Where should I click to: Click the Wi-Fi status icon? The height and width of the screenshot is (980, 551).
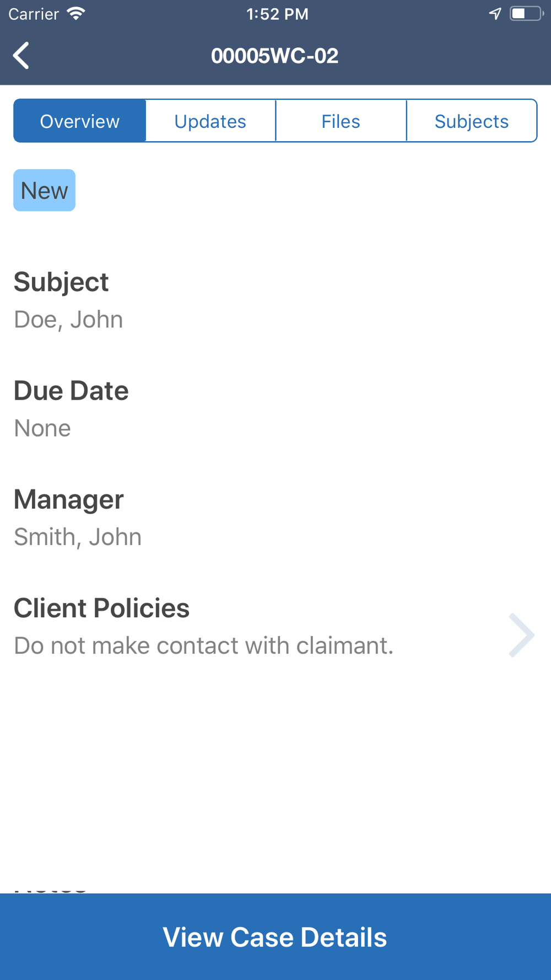pyautogui.click(x=76, y=14)
